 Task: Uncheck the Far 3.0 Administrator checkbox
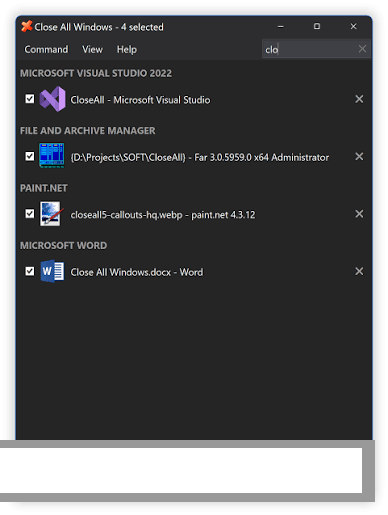(30, 156)
